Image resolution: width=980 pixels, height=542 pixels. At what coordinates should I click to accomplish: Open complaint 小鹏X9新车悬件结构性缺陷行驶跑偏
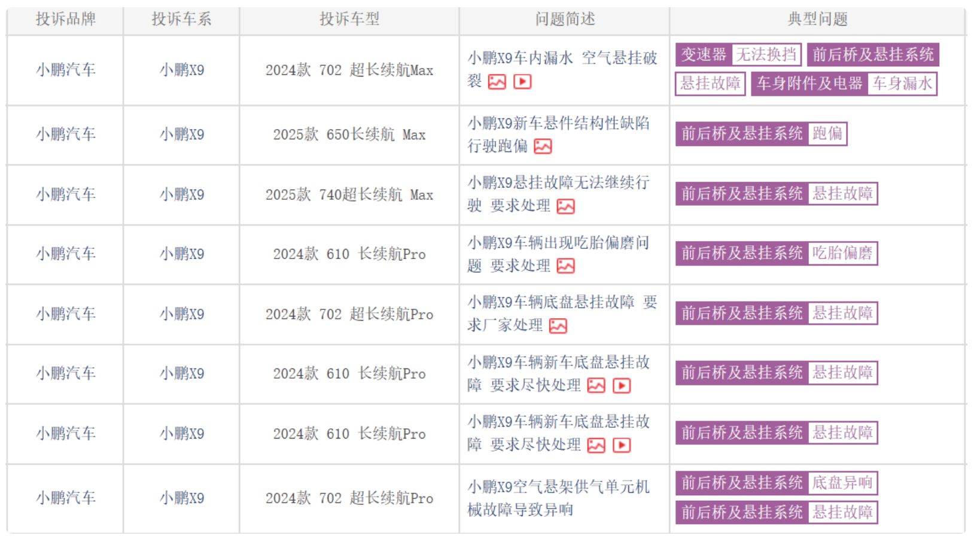[x=558, y=135]
